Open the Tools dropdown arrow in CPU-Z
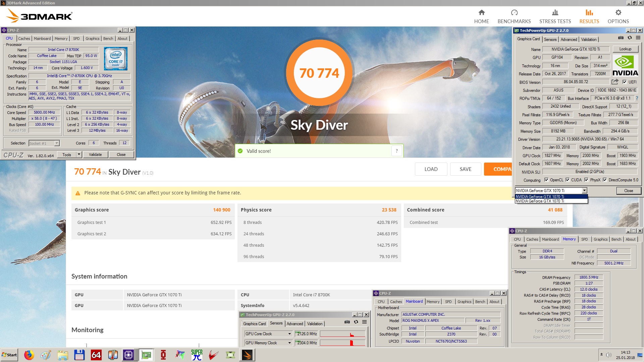The width and height of the screenshot is (644, 362). click(79, 155)
